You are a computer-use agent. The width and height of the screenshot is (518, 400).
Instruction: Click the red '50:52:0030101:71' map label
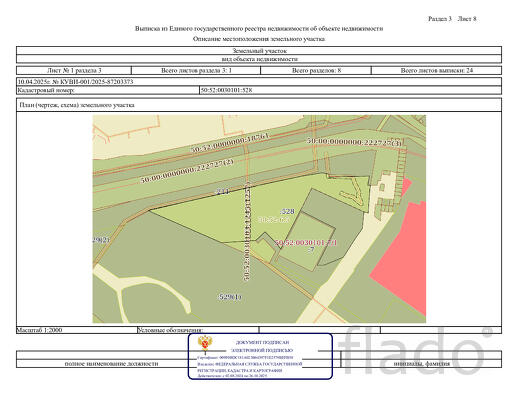click(x=306, y=242)
